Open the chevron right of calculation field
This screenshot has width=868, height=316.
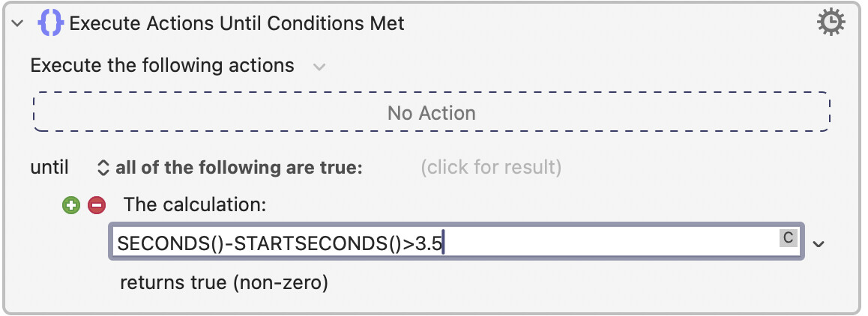[819, 243]
